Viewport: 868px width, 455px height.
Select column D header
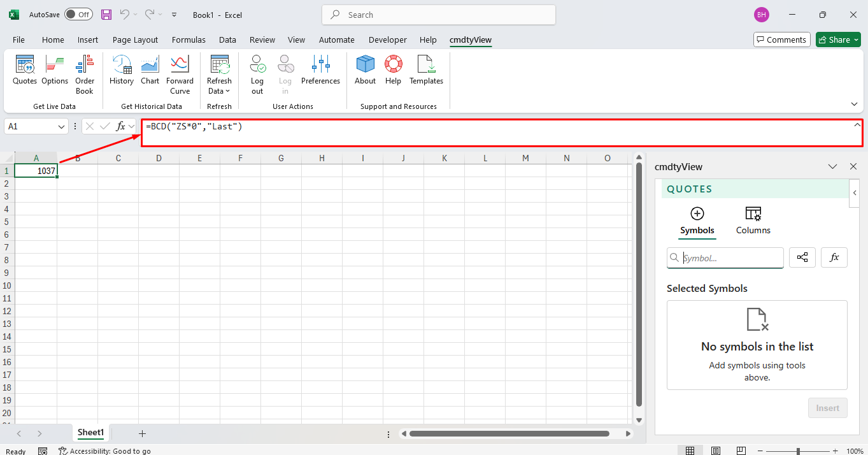click(159, 158)
